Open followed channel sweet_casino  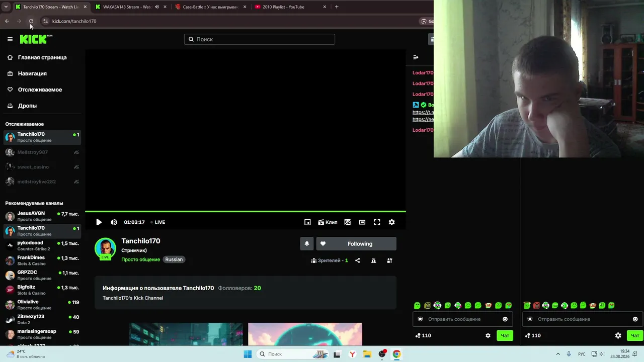(x=42, y=167)
